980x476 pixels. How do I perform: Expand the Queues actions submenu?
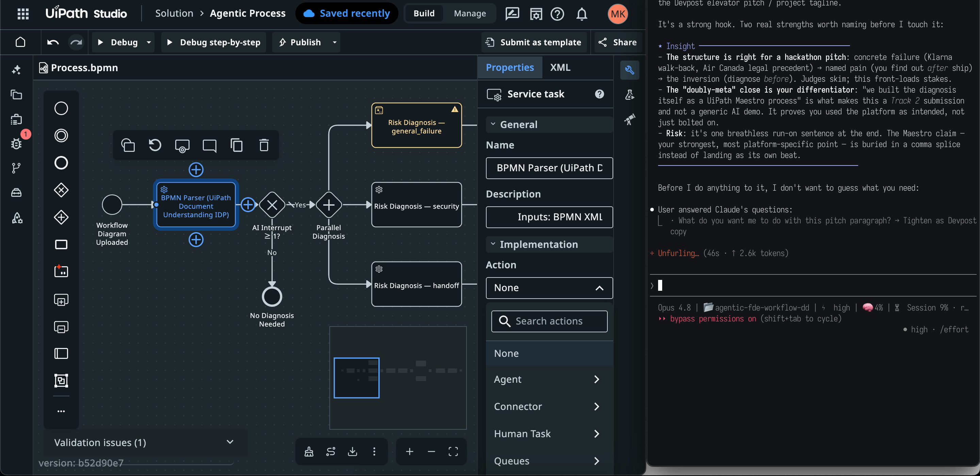coord(549,461)
